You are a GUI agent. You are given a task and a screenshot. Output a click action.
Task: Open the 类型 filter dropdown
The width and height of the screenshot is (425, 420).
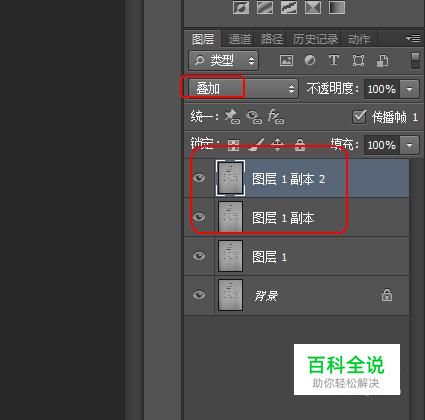coord(223,61)
